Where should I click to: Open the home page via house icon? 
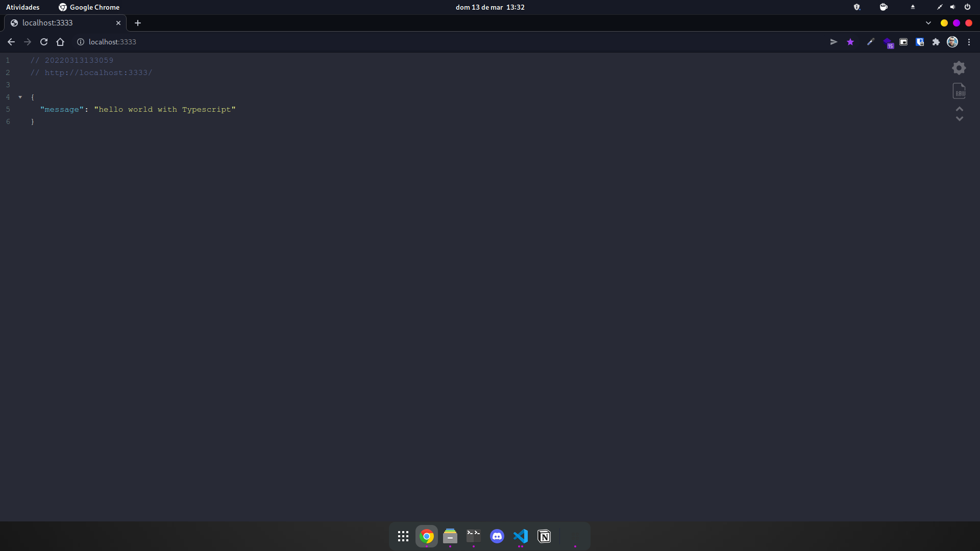[x=60, y=42]
